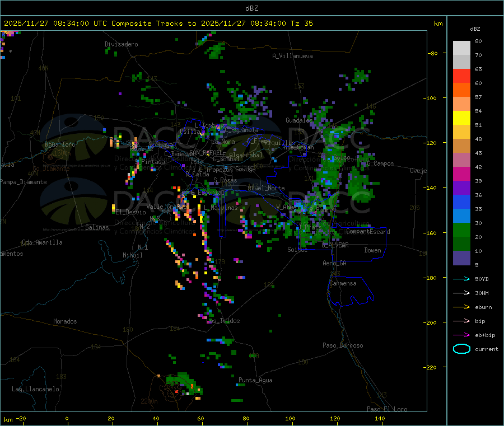This screenshot has height=426, width=504.
Task: Click the 'Morados' map label
Action: click(65, 321)
